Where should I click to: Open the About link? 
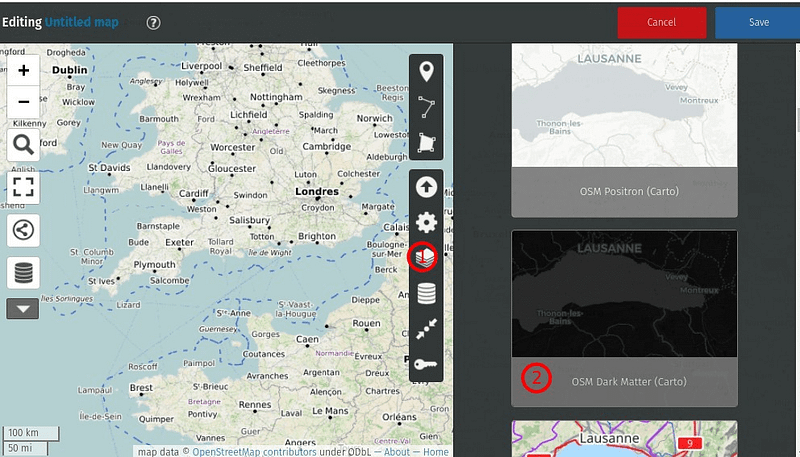[396, 452]
